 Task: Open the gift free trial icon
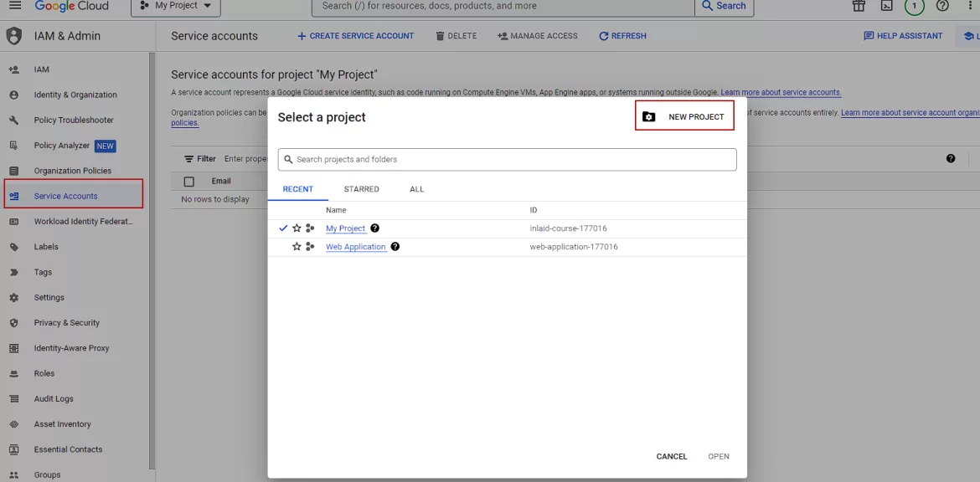coord(859,6)
